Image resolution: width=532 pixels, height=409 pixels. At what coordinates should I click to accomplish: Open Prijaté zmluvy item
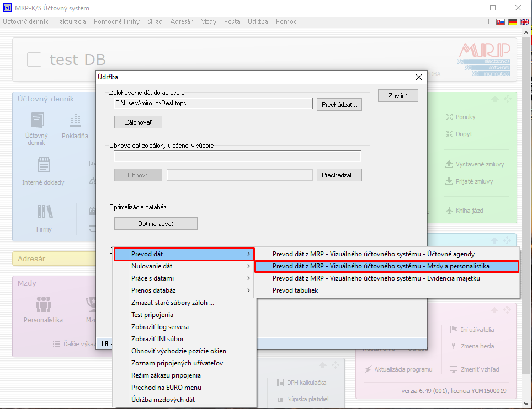pos(469,181)
